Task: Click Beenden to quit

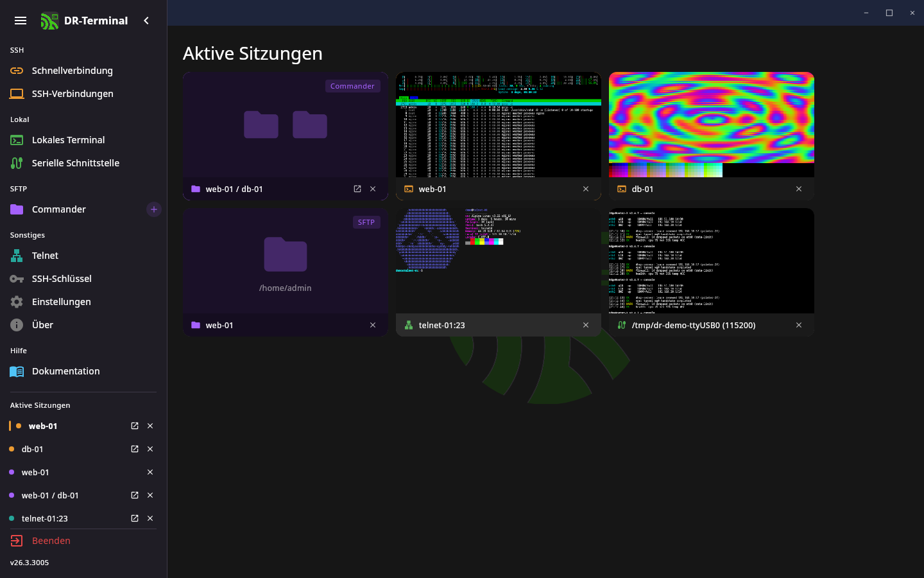Action: click(x=83, y=541)
